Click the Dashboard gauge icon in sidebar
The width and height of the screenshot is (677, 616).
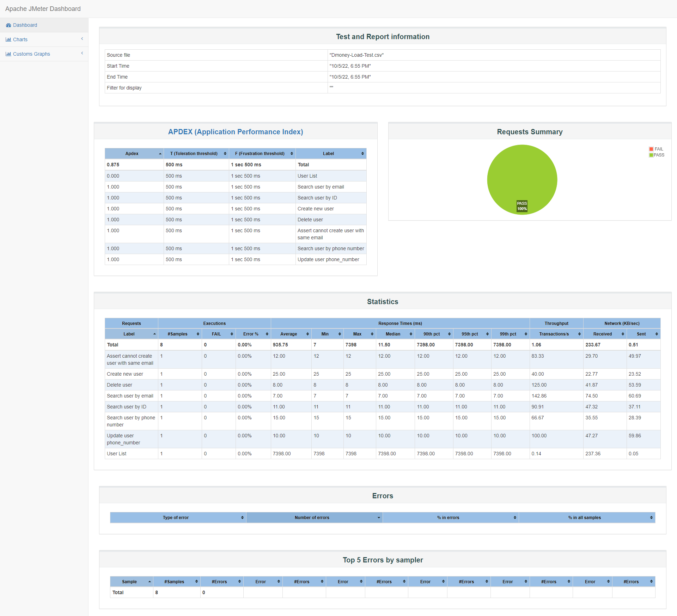click(x=8, y=25)
